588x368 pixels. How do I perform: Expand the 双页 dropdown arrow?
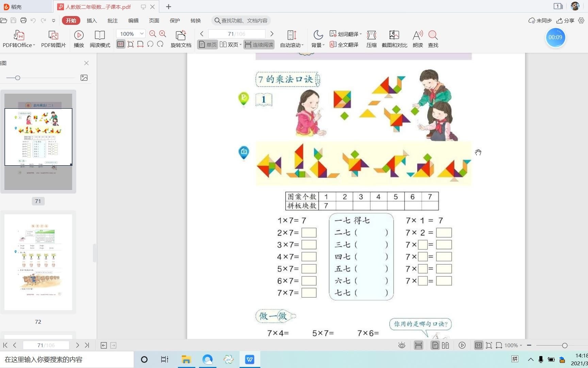pos(240,45)
